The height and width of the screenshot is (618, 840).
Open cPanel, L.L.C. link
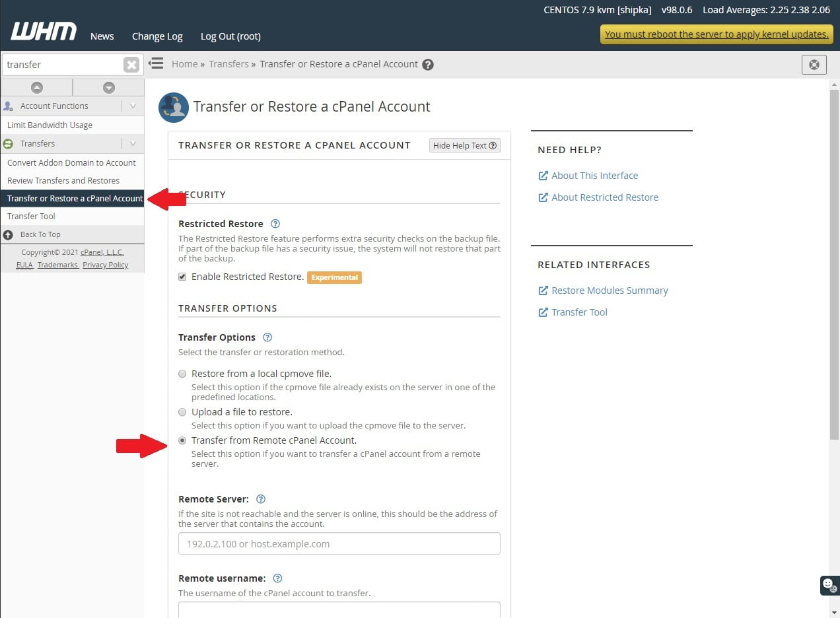[x=102, y=252]
